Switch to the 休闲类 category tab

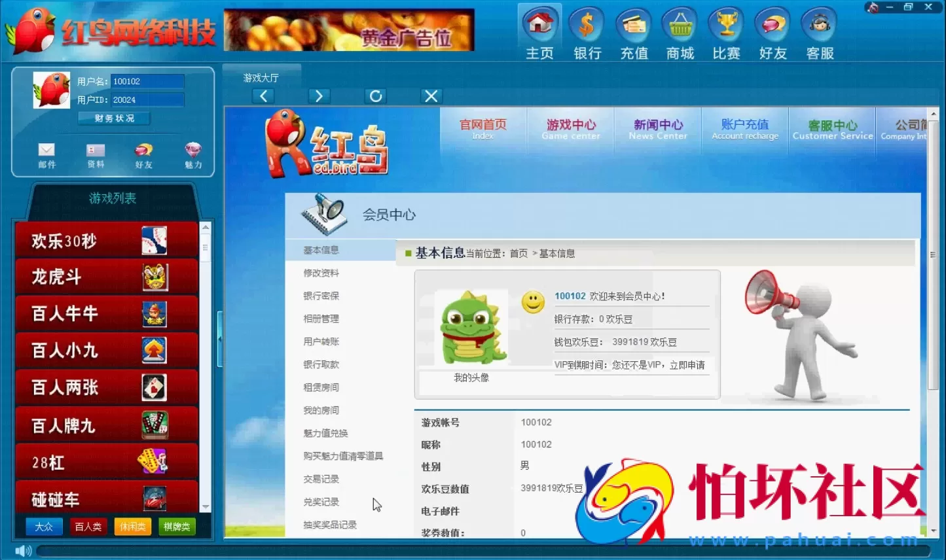click(x=132, y=526)
